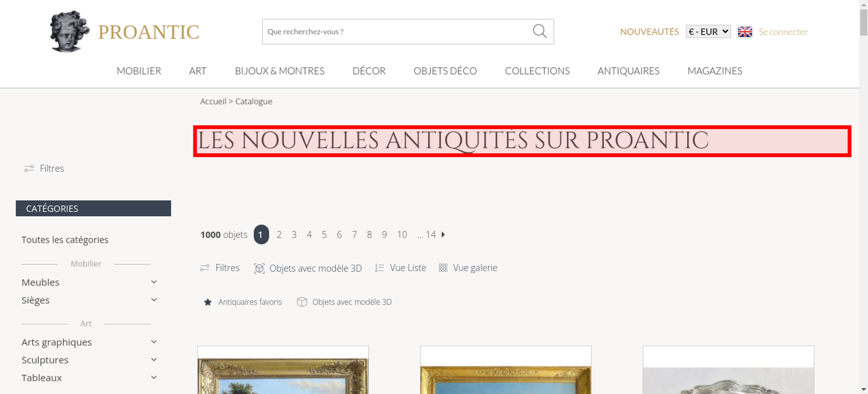The height and width of the screenshot is (394, 868).
Task: Open the ANTIQUAIRES menu
Action: (x=628, y=71)
